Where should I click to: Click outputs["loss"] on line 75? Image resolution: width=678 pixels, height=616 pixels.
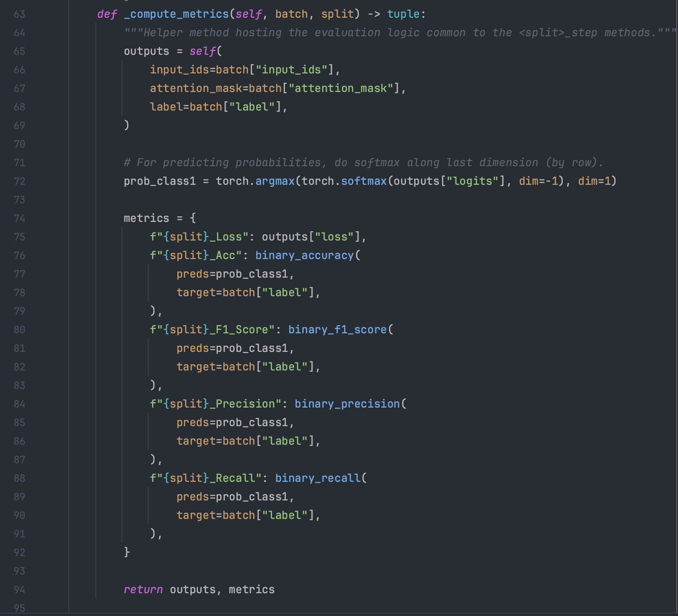pos(311,237)
